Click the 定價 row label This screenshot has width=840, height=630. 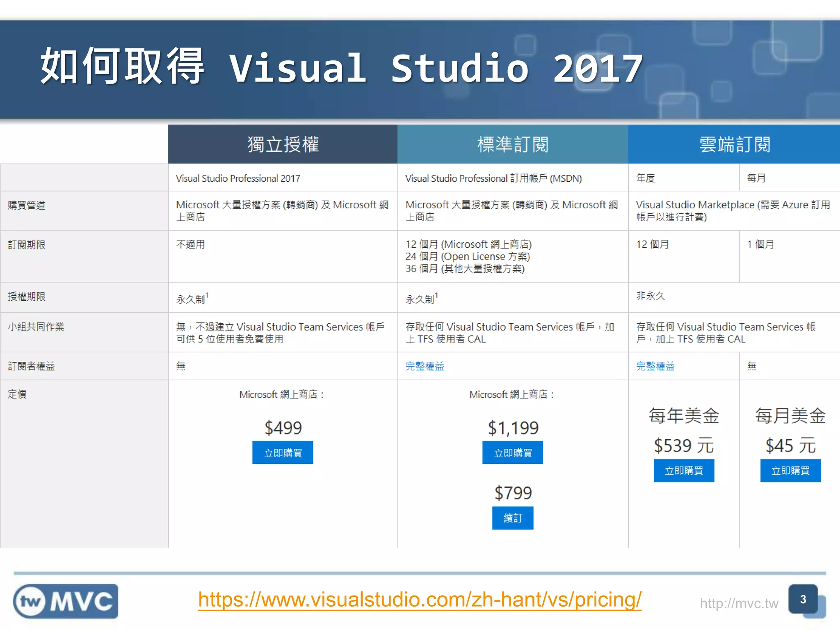pyautogui.click(x=17, y=394)
